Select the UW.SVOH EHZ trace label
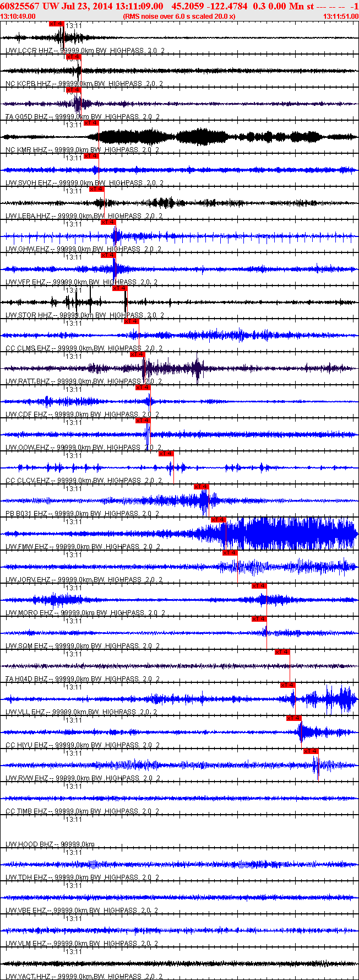The height and width of the screenshot is (980, 359). (85, 183)
